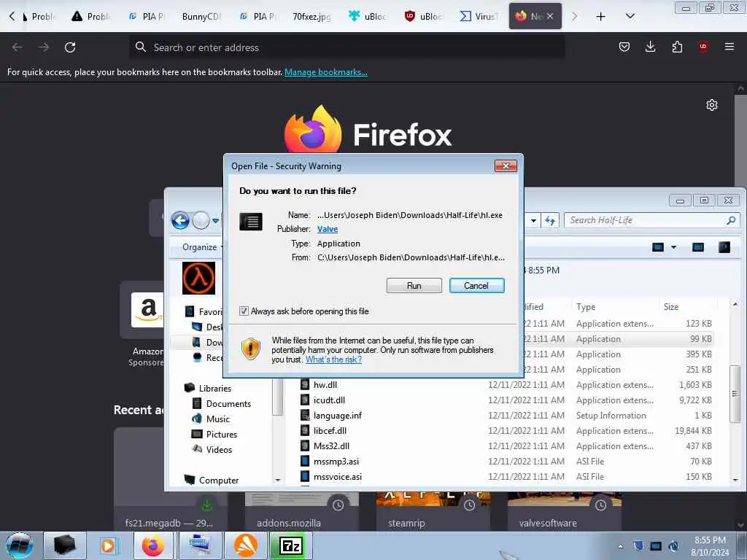Open the list all tabs dropdown
The width and height of the screenshot is (747, 560).
(x=630, y=16)
